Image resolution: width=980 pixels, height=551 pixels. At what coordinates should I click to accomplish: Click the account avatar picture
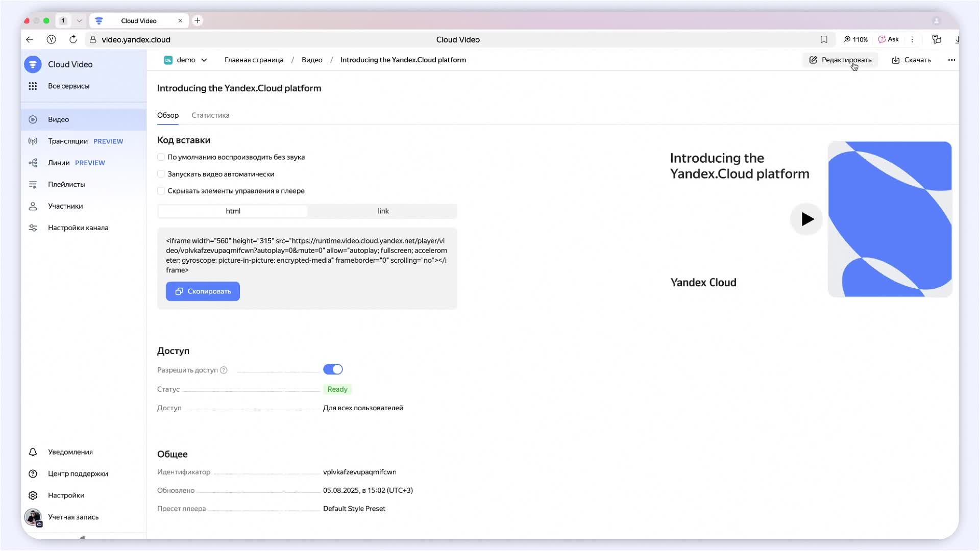tap(33, 517)
